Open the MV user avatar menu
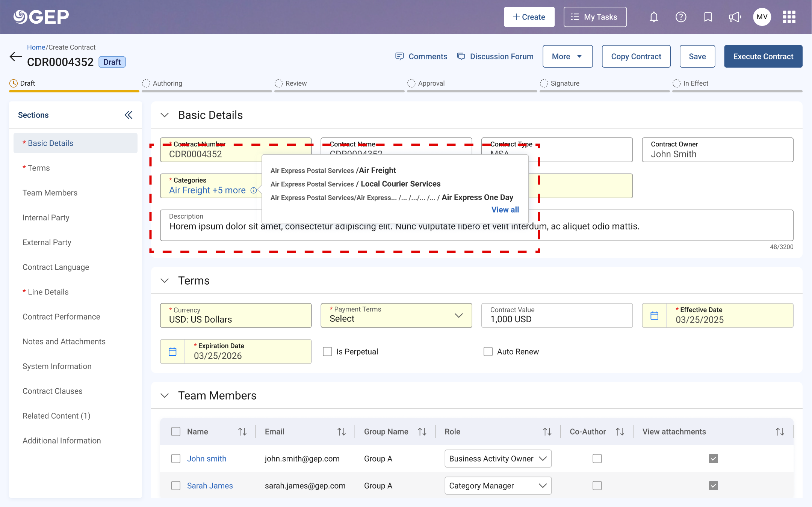Image resolution: width=812 pixels, height=507 pixels. click(762, 17)
